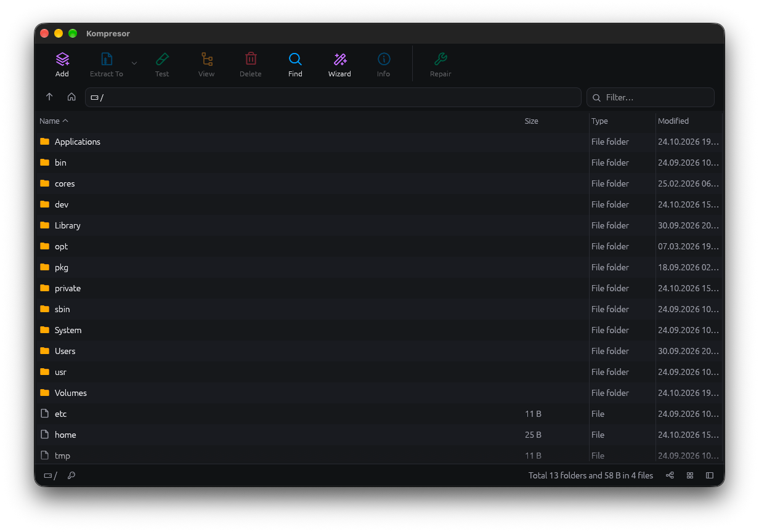759x532 pixels.
Task: Click the status bar key icon
Action: click(x=71, y=475)
